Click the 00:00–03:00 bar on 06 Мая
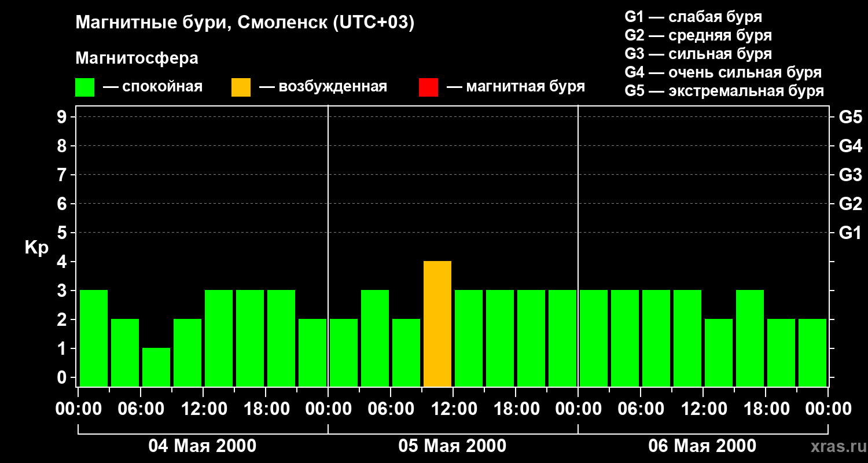Viewport: 868px width, 463px height. coord(594,339)
